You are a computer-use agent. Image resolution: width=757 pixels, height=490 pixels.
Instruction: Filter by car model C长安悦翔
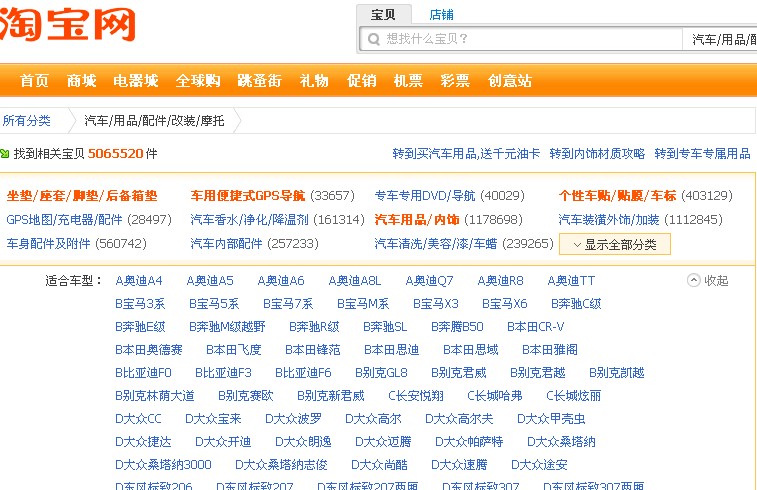(416, 396)
